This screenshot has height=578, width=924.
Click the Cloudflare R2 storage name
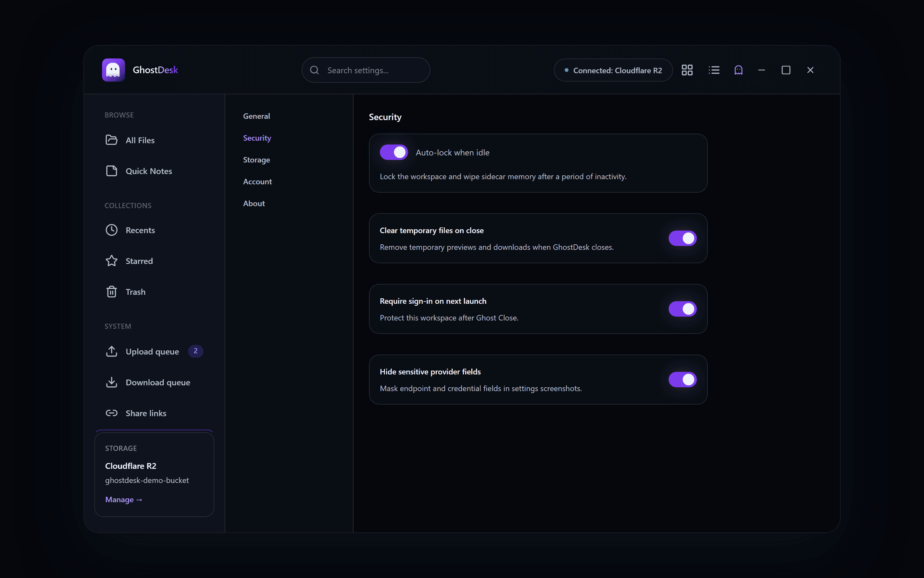(131, 466)
